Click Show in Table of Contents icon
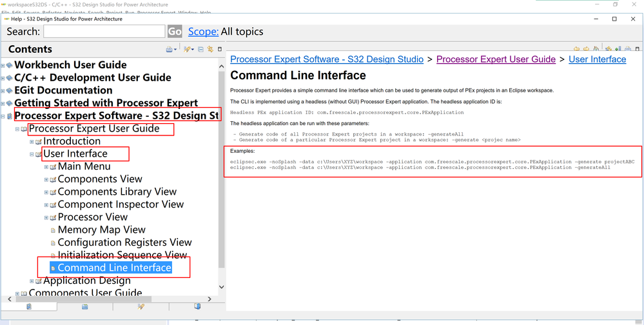Image resolution: width=644 pixels, height=325 pixels. (609, 49)
